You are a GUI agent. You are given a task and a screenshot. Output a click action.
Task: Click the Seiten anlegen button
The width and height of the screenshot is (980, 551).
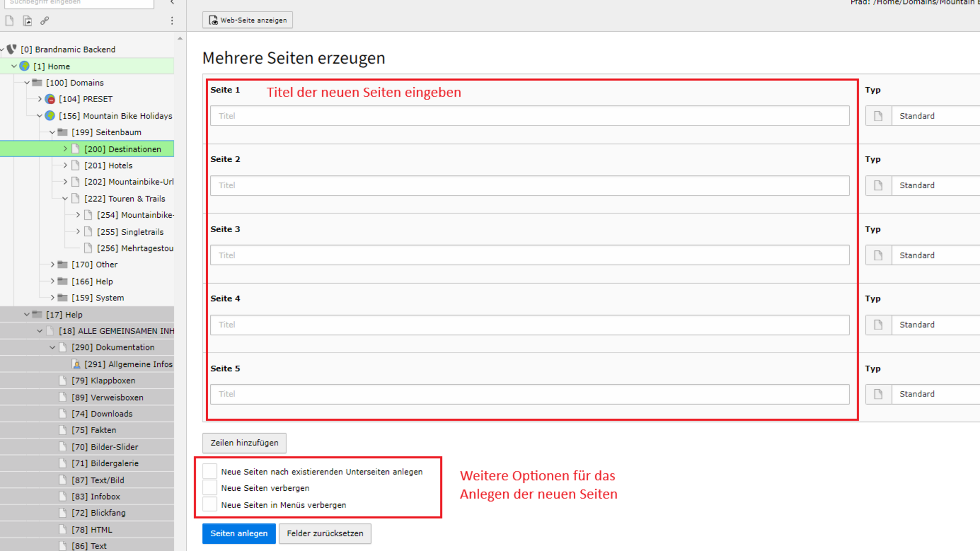(x=238, y=533)
